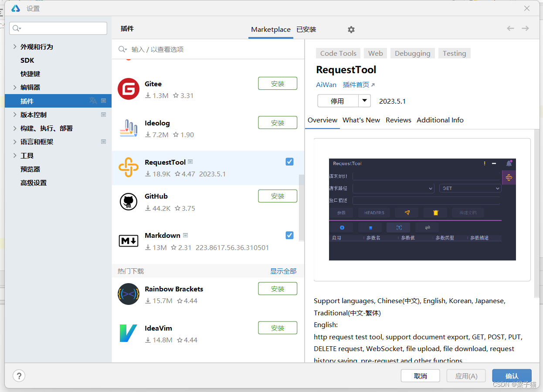Uncheck the RequestTool enabled checkbox

click(289, 162)
